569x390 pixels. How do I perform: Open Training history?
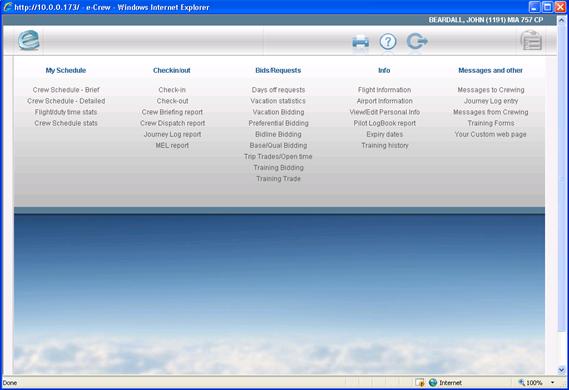(385, 145)
